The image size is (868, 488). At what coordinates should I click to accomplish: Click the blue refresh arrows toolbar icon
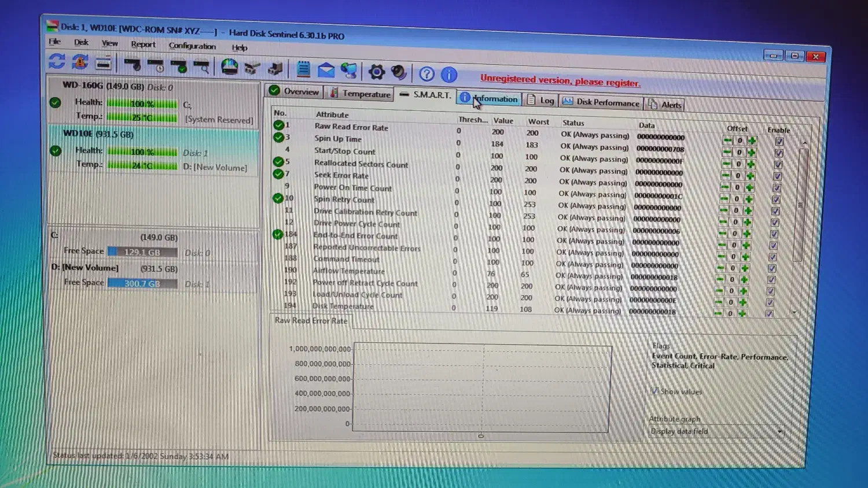57,61
